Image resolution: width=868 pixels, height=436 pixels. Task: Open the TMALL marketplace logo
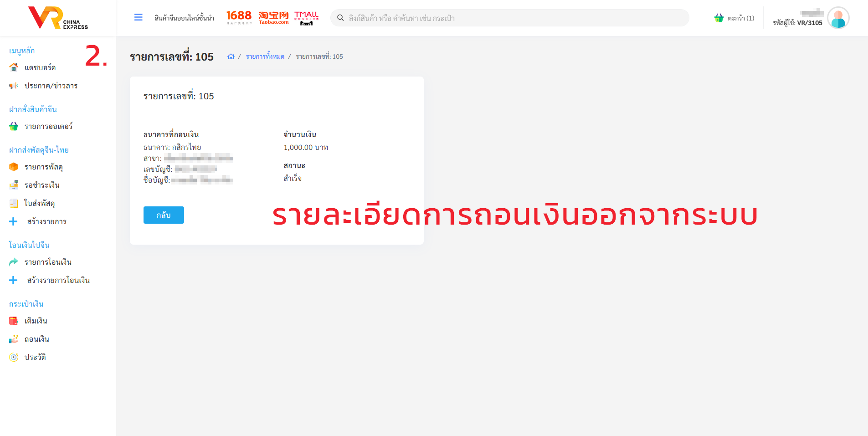306,17
